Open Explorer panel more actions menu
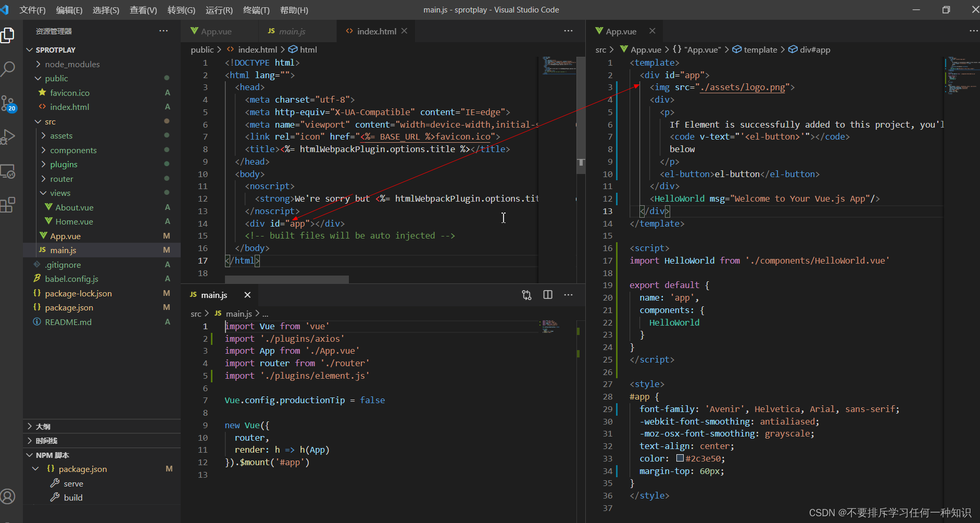 [164, 31]
